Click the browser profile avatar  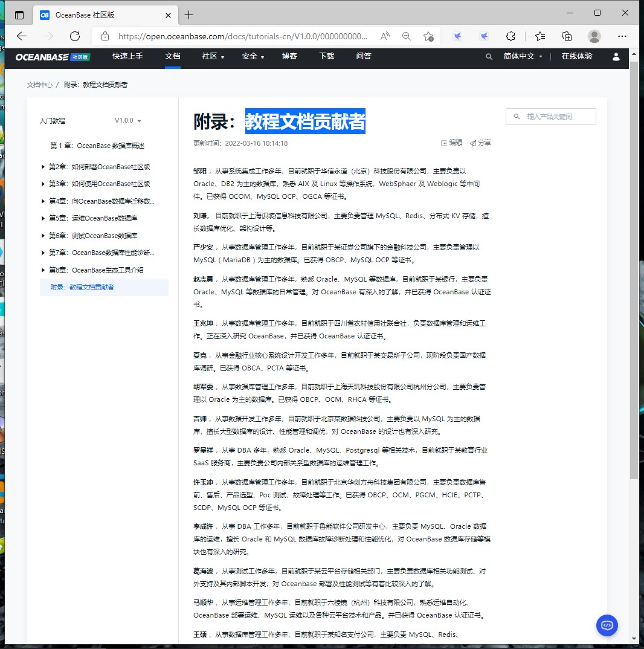pyautogui.click(x=594, y=36)
